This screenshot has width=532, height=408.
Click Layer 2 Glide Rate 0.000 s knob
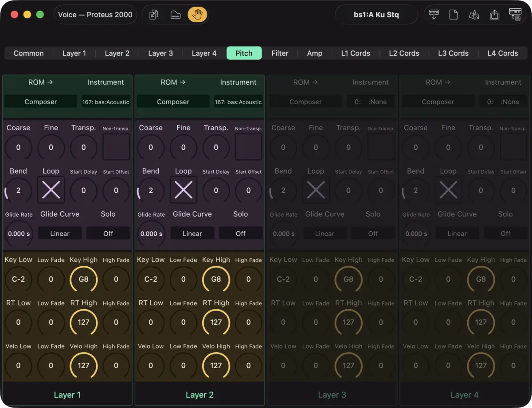(151, 233)
